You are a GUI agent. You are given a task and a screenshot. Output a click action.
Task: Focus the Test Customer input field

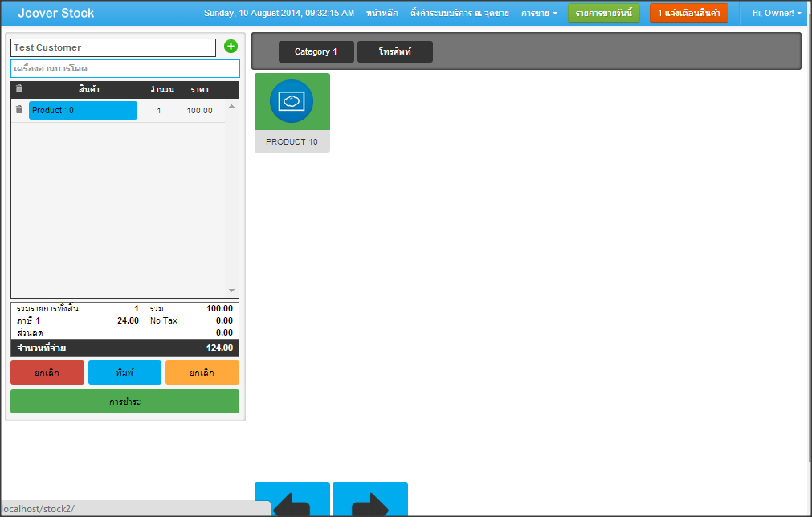[x=113, y=47]
